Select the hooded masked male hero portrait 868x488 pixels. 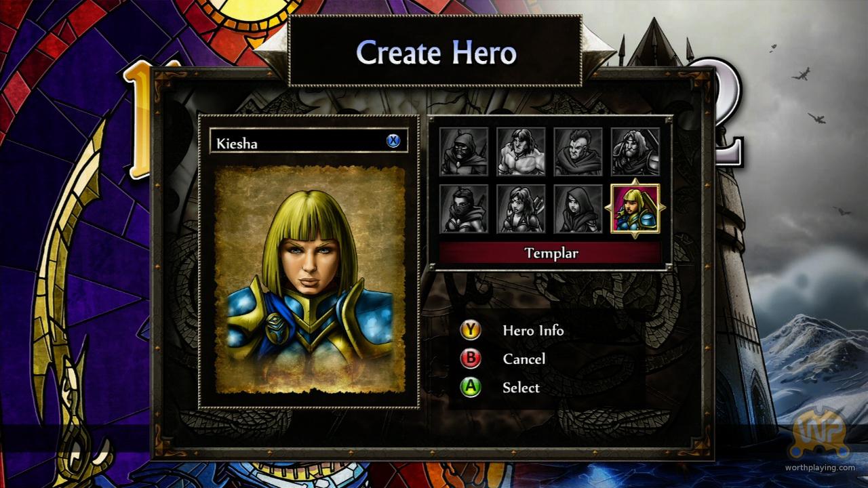tap(464, 152)
